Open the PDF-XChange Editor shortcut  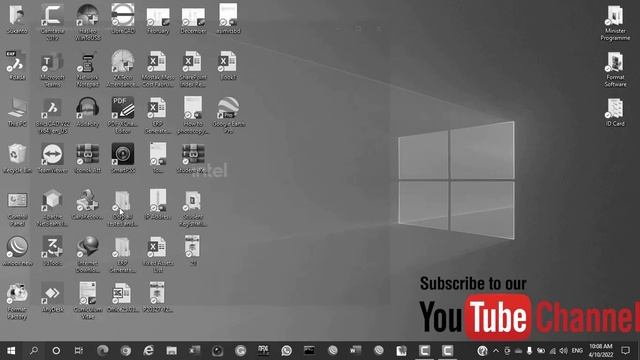tap(123, 115)
